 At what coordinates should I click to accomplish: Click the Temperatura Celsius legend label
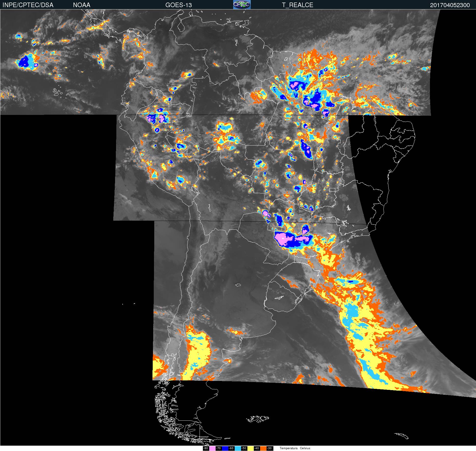point(295,448)
